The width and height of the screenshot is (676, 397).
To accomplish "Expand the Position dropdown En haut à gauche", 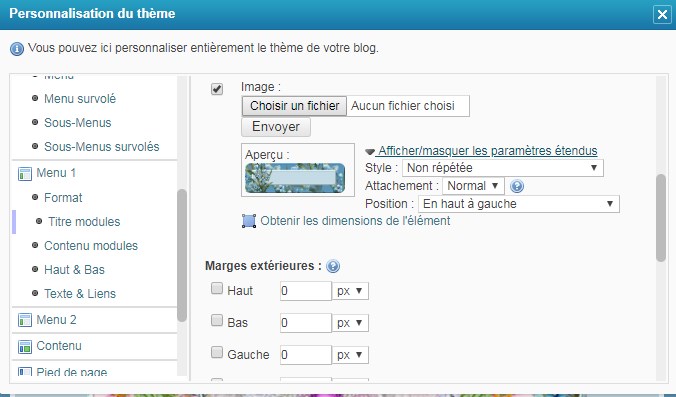I will point(519,204).
